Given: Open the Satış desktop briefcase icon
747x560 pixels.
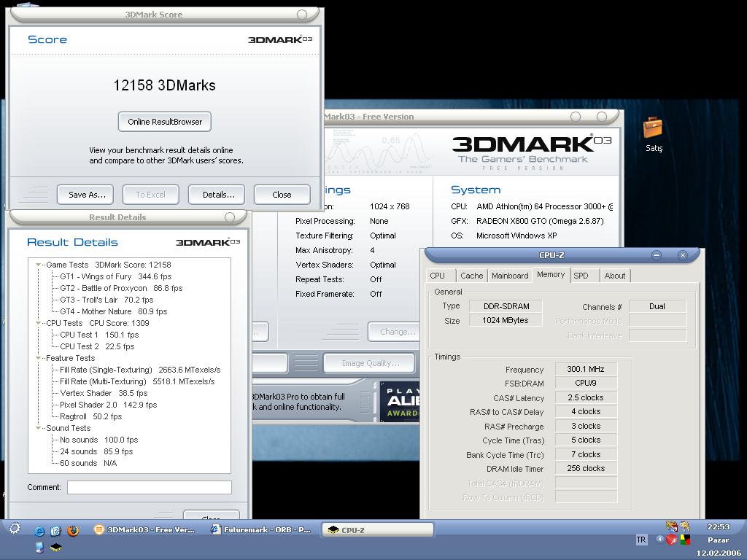Looking at the screenshot, I should point(653,134).
